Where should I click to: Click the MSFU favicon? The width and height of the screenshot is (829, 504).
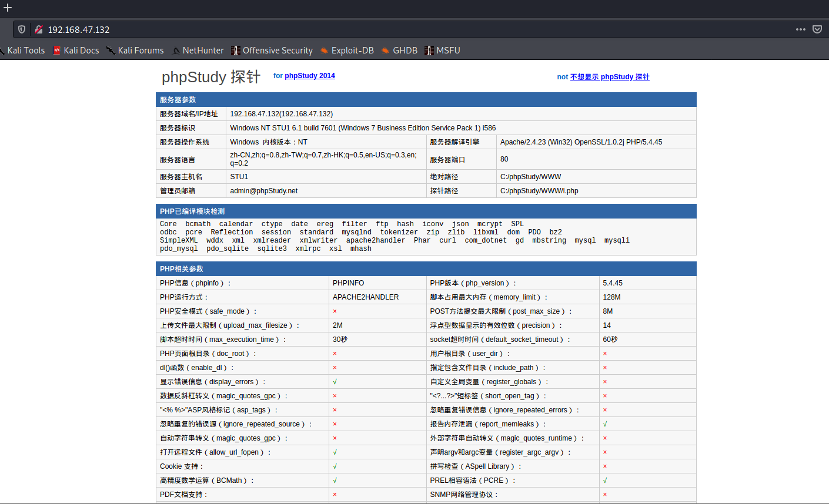click(x=429, y=51)
